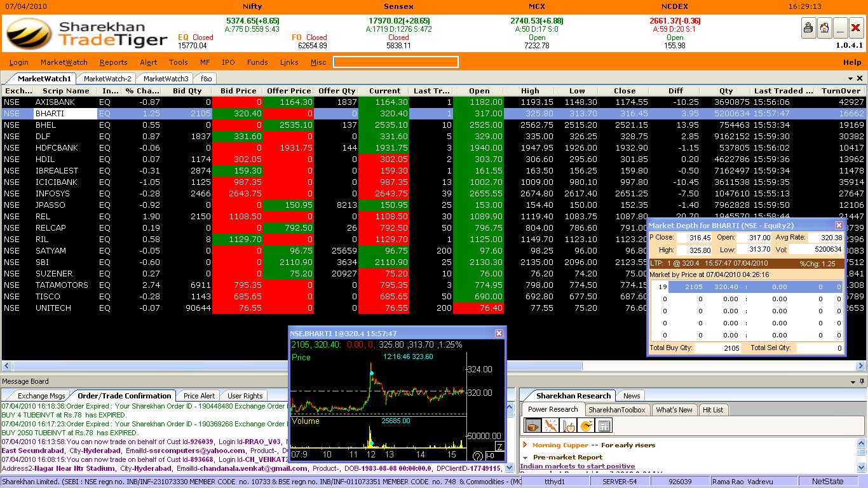Click inside the blank search box beside Misc

394,62
